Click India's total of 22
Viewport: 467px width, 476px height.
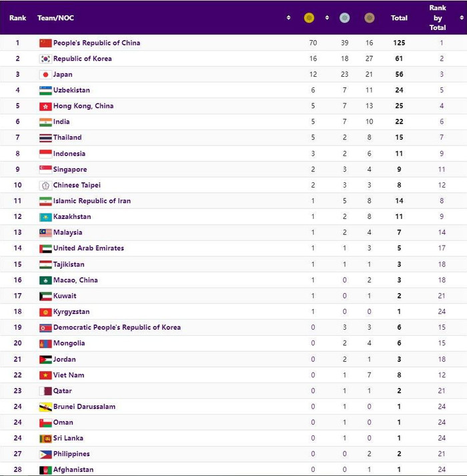pos(399,122)
